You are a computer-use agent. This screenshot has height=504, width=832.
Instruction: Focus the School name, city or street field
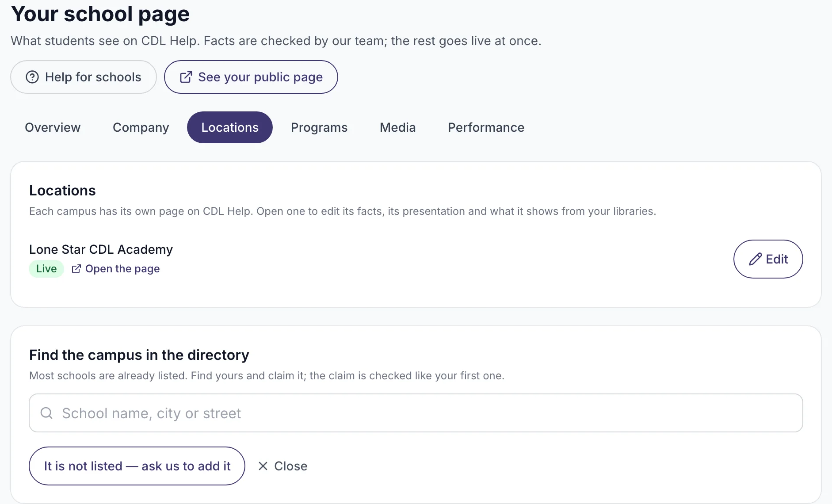[x=416, y=413]
